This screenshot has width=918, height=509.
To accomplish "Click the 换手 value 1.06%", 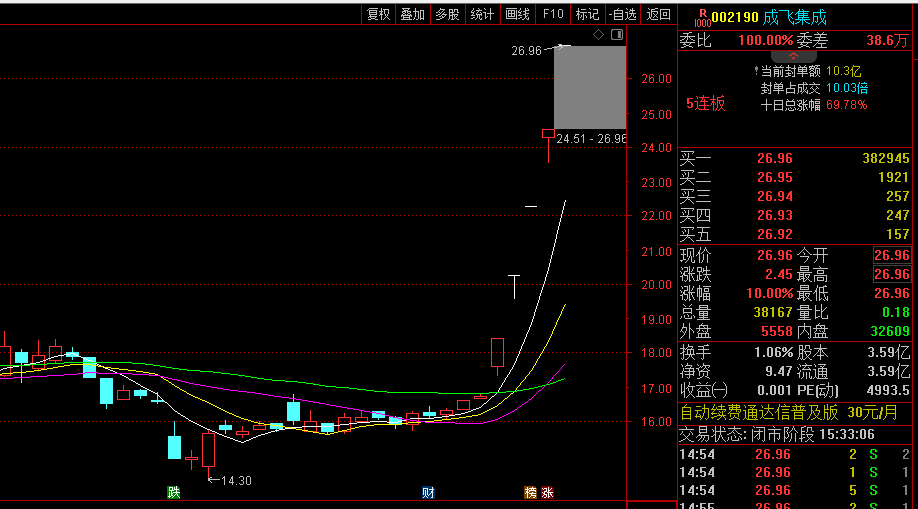I will [x=773, y=353].
